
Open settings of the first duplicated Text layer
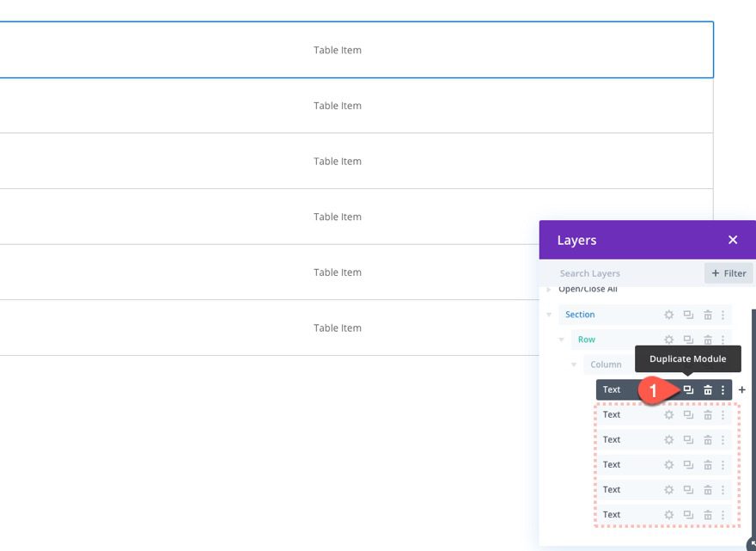click(668, 414)
